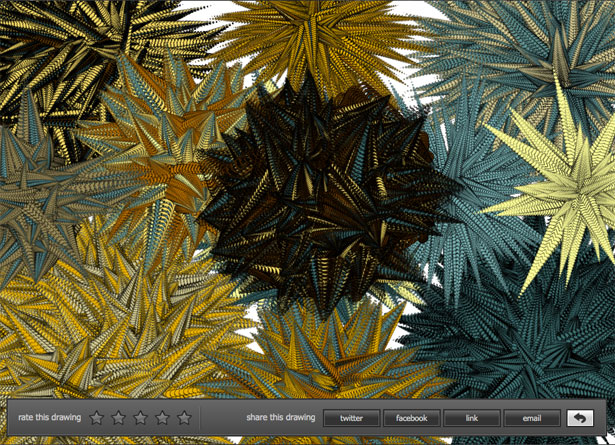Click the 'rate this drawing' label
Viewport: 615px width, 445px height.
coord(49,418)
